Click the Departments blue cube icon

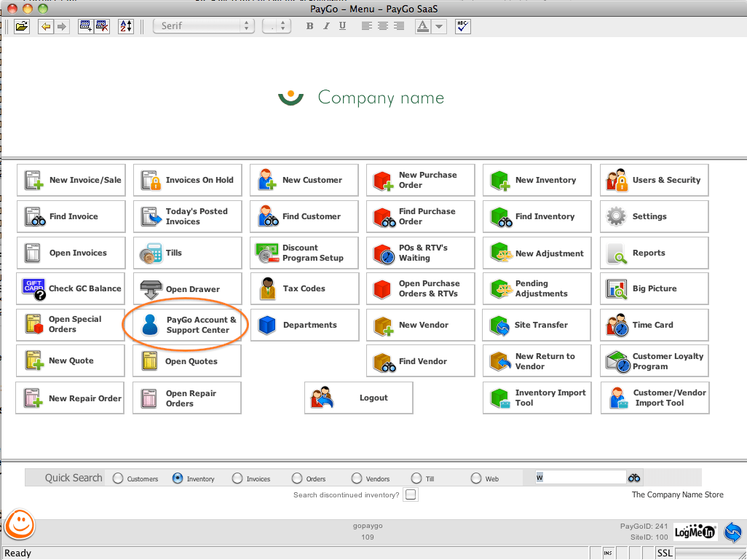click(266, 325)
